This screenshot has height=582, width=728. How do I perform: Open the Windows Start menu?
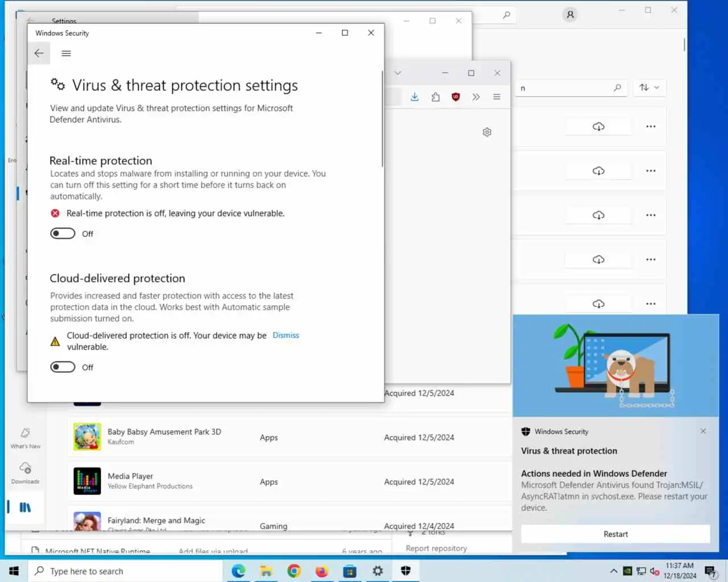pyautogui.click(x=14, y=571)
